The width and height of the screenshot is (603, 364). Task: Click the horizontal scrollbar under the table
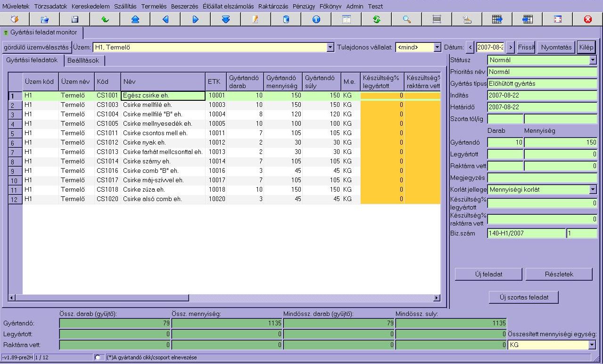point(224,298)
